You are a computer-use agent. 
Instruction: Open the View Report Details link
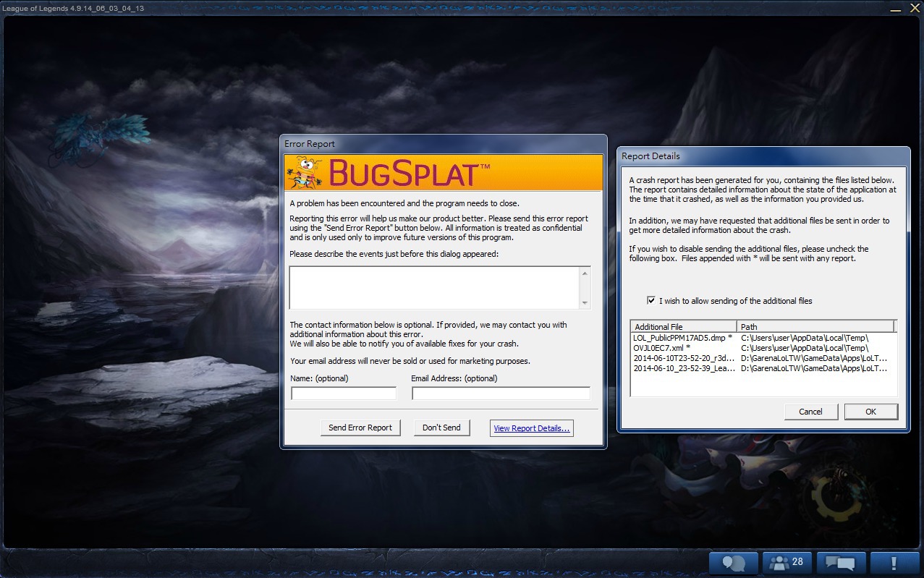(532, 428)
